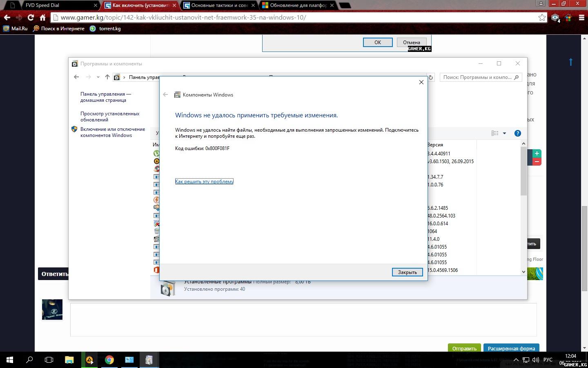Show hidden system tray icons
Viewport: 588px width, 368px height.
[x=516, y=360]
